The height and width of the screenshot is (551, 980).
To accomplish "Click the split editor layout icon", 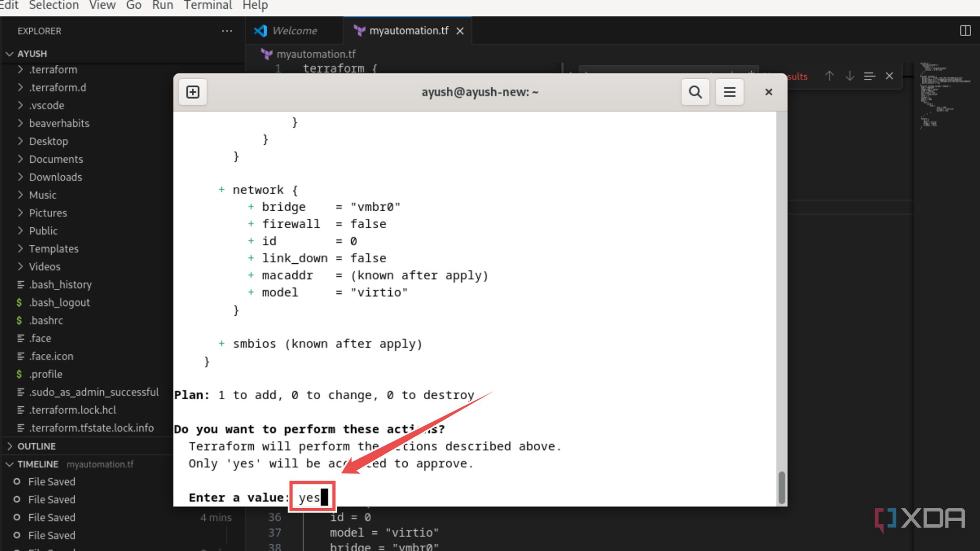I will point(965,31).
